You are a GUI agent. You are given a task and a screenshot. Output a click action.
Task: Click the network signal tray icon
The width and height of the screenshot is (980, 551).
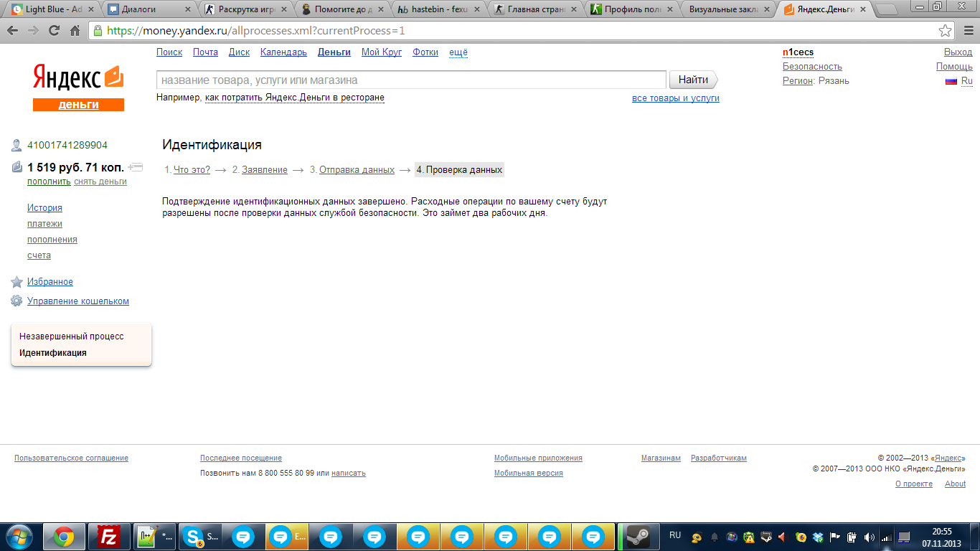pyautogui.click(x=887, y=537)
